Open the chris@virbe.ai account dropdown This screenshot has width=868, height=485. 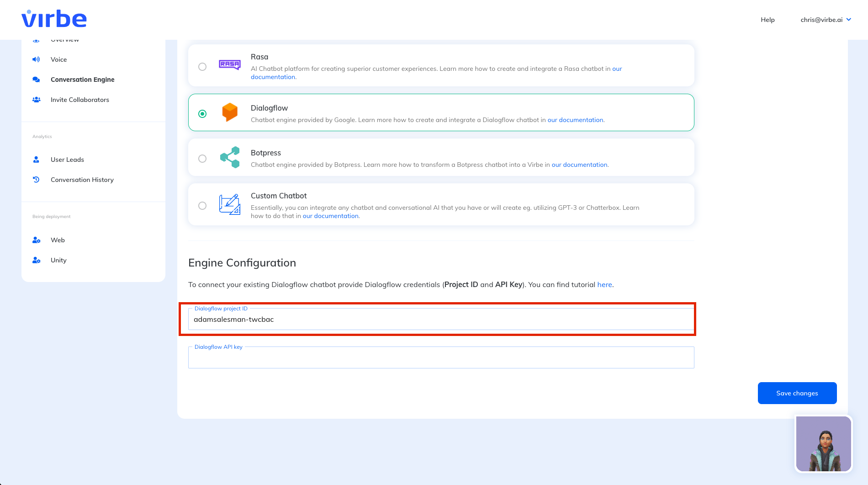coord(826,20)
